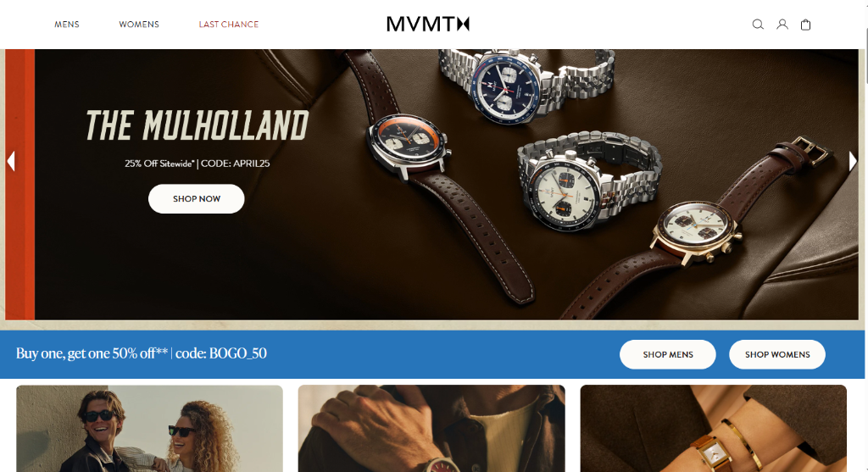Open the couple with sunglasses thumbnail
Image resolution: width=868 pixels, height=472 pixels.
point(149,429)
